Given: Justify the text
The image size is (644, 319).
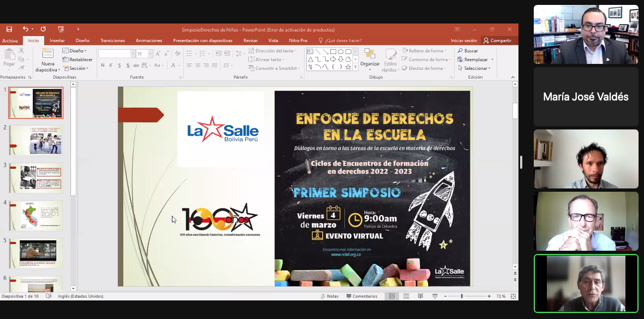Looking at the screenshot, I should click(215, 66).
